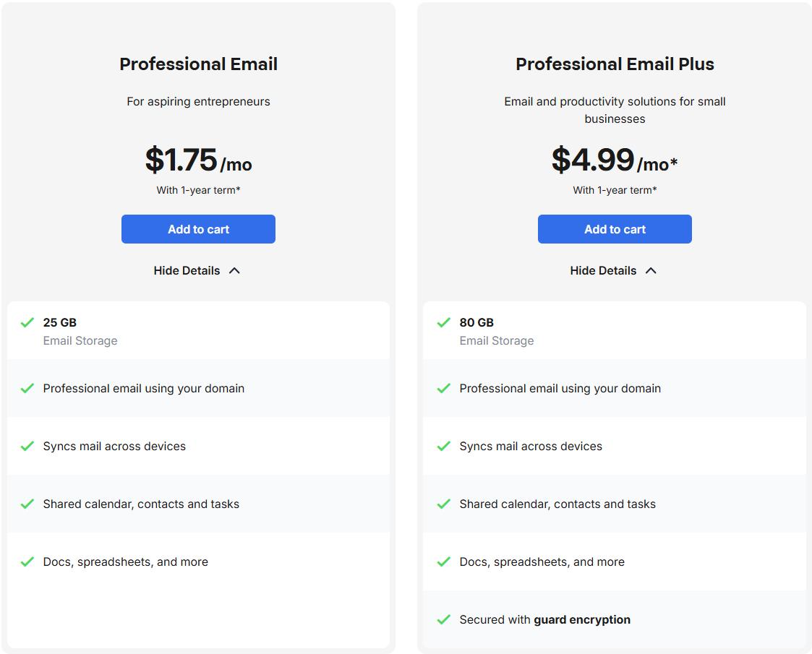Click the checkmark for Docs, spreadsheets in Plus plan
Image resolution: width=812 pixels, height=654 pixels.
point(444,562)
